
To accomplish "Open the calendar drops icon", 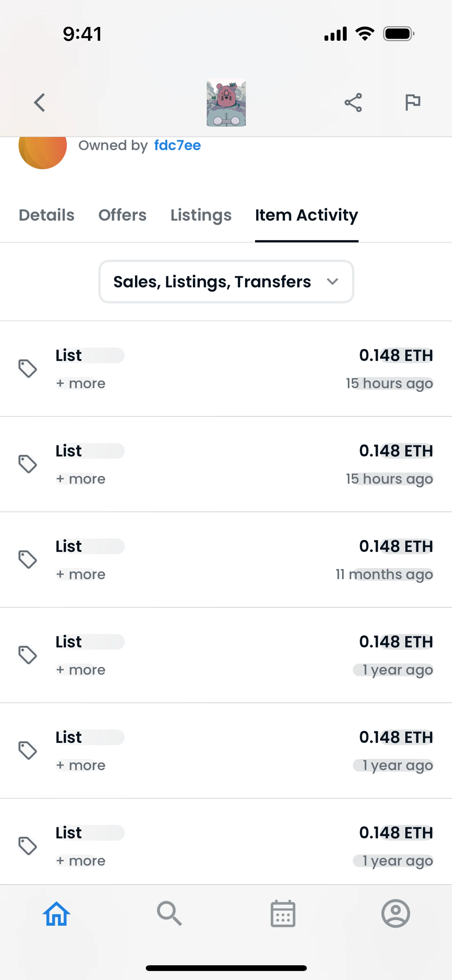I will pos(283,914).
